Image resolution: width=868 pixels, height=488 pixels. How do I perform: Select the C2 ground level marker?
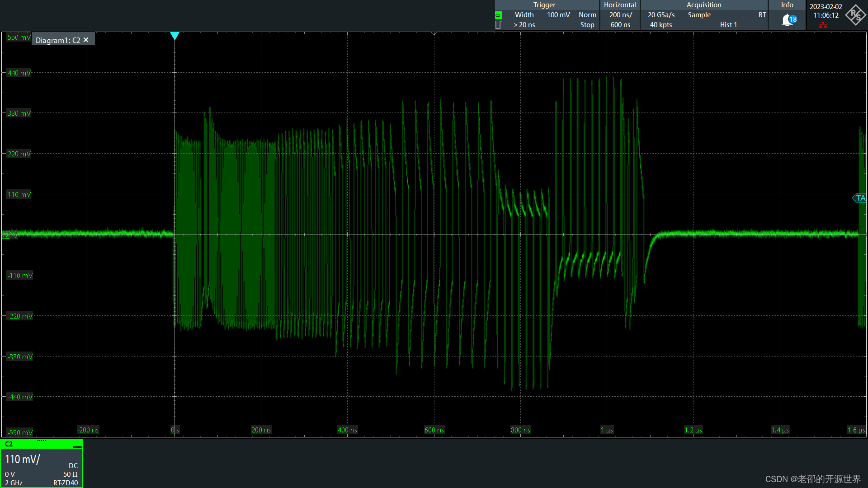[x=7, y=235]
